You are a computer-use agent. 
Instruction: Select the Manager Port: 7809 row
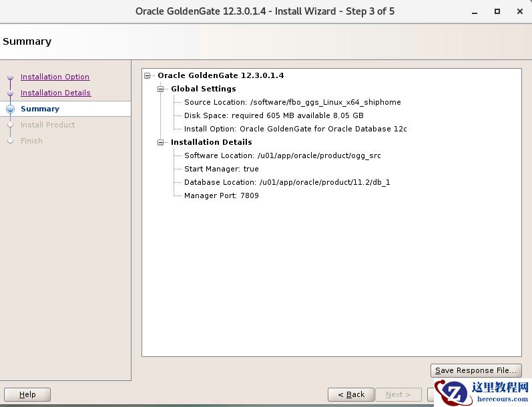coord(222,195)
